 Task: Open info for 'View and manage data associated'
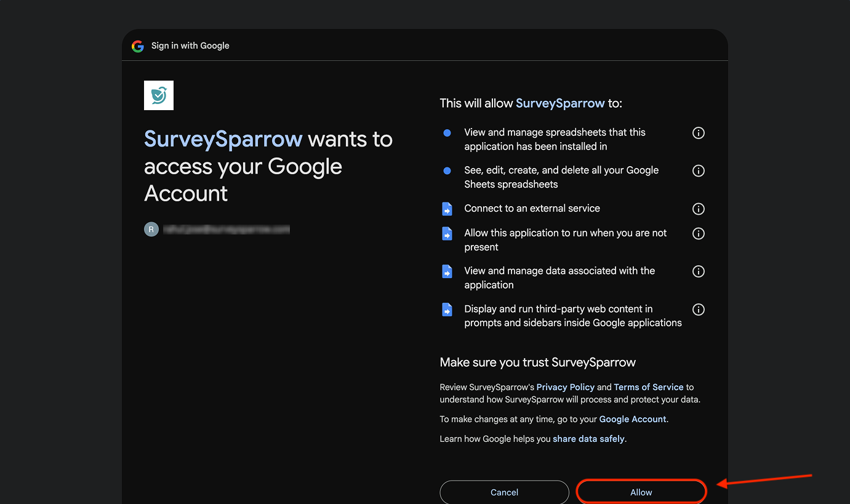698,271
